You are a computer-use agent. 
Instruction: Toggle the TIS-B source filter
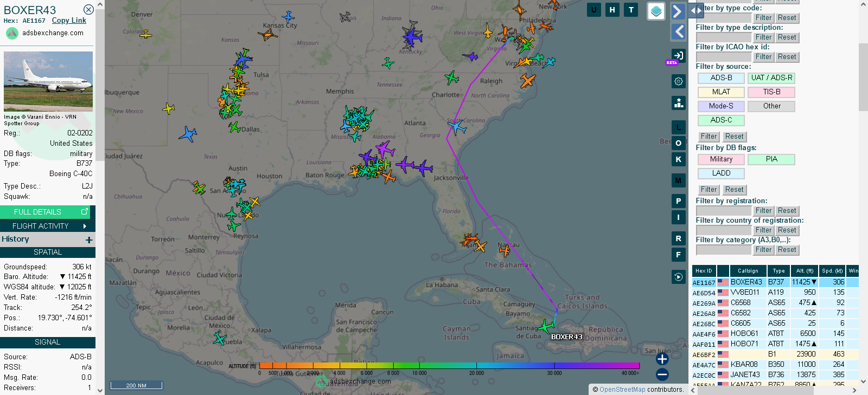[771, 92]
